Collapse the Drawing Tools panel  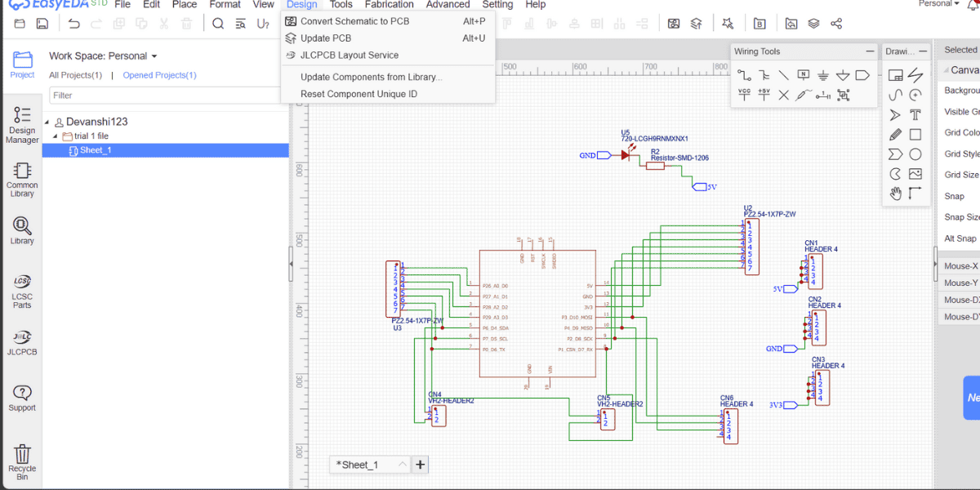click(x=922, y=51)
